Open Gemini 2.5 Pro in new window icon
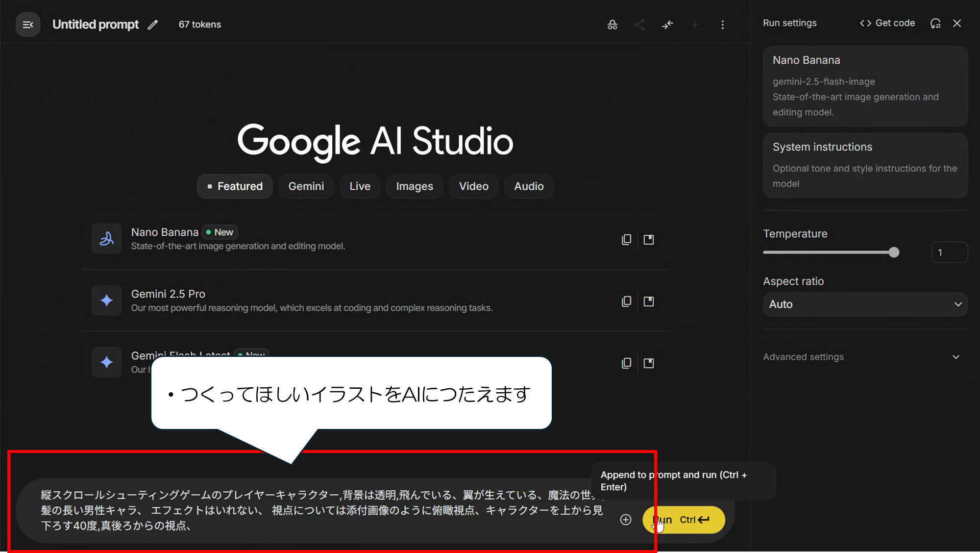This screenshot has height=553, width=980. click(649, 302)
